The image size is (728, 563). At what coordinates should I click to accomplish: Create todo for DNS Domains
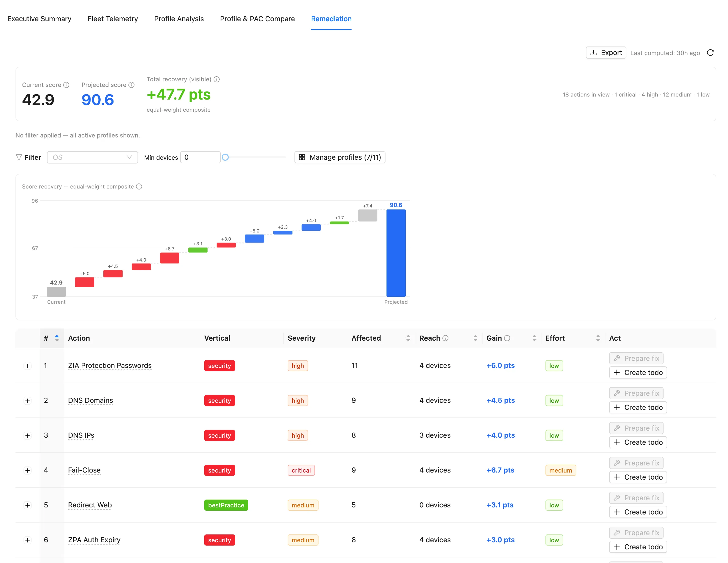[638, 407]
